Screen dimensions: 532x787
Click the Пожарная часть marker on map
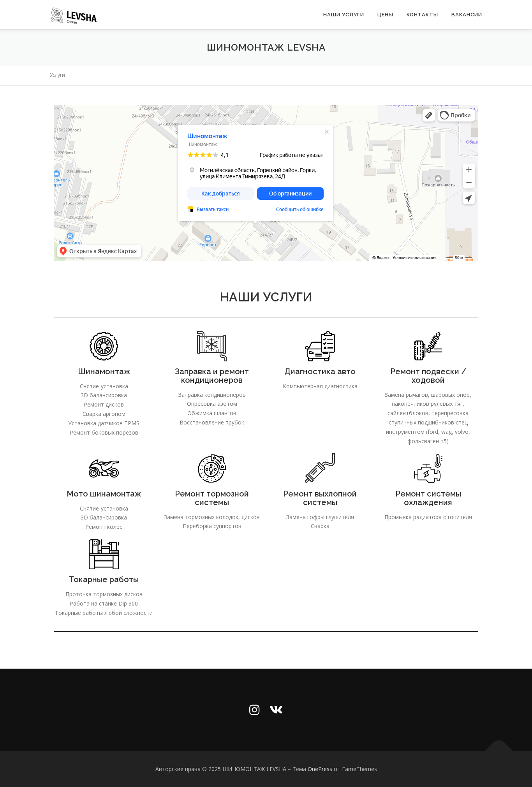(x=438, y=178)
